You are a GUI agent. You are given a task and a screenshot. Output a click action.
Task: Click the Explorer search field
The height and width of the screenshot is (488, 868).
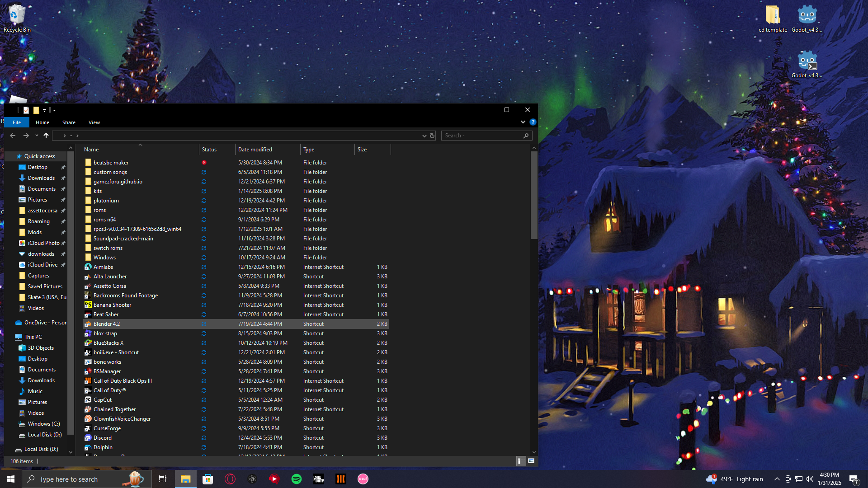click(482, 136)
